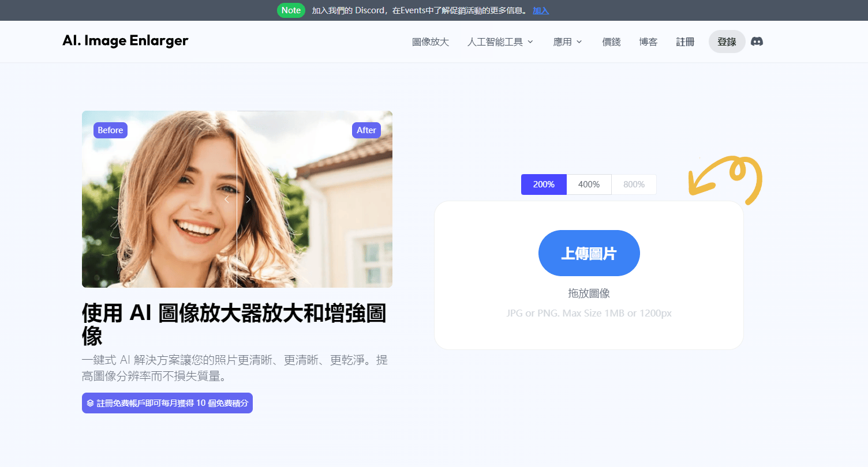The width and height of the screenshot is (868, 467).
Task: Click the Before label on the image
Action: (110, 130)
